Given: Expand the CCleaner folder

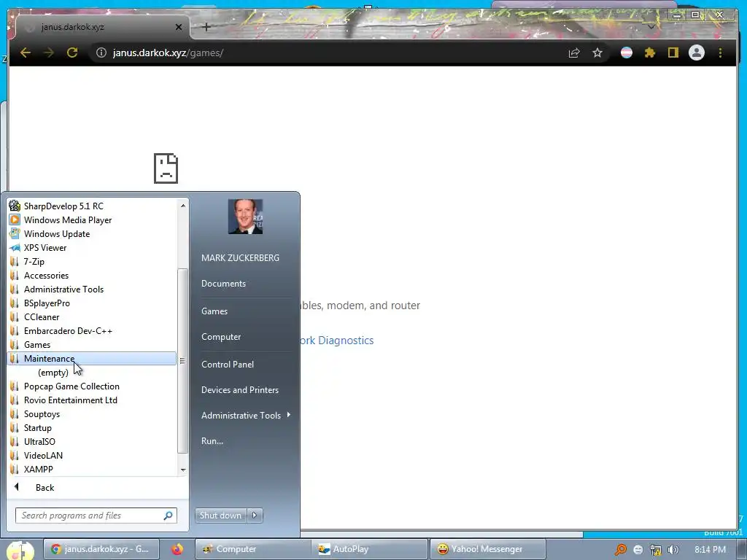Looking at the screenshot, I should tap(42, 316).
